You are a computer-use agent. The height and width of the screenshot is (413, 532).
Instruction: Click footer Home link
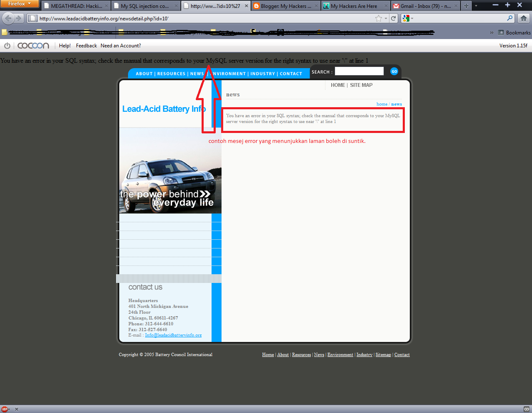click(x=268, y=355)
